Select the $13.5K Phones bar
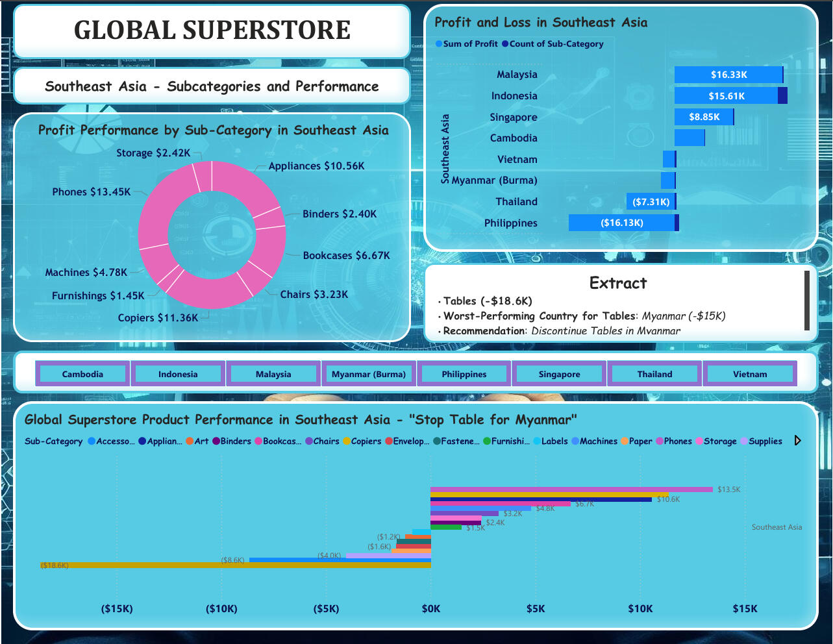833x644 pixels. click(571, 489)
